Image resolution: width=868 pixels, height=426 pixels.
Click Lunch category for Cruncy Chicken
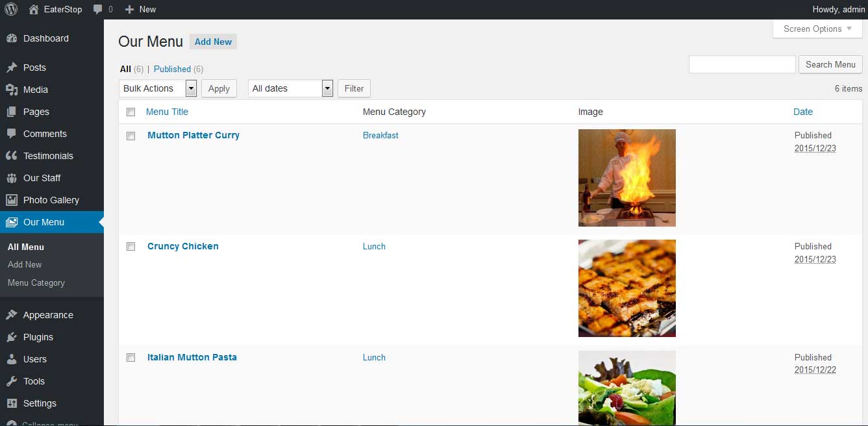(374, 246)
